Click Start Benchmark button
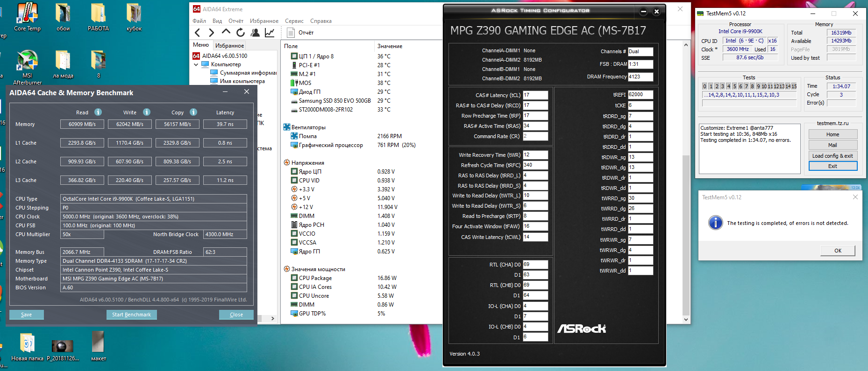 (x=132, y=315)
